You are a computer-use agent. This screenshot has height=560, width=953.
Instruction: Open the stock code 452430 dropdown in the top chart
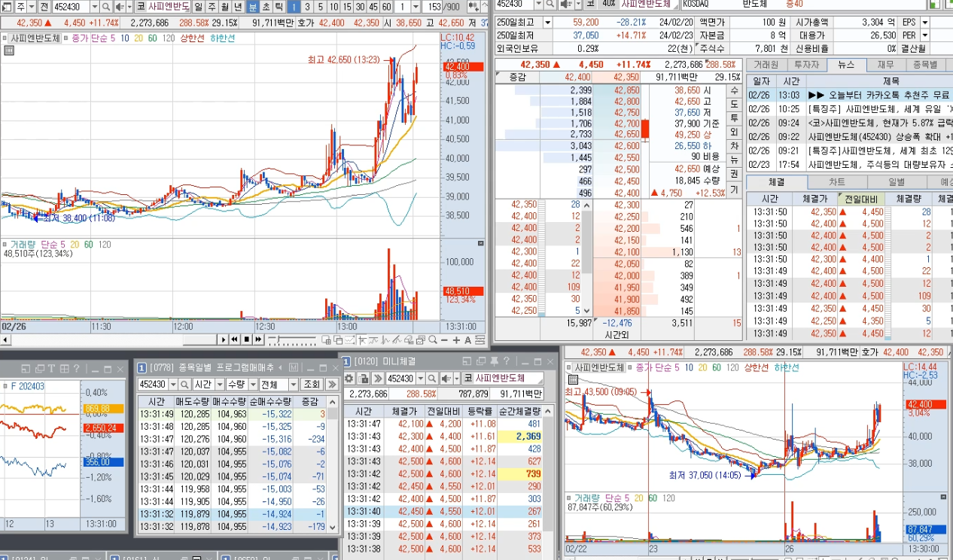pyautogui.click(x=95, y=6)
